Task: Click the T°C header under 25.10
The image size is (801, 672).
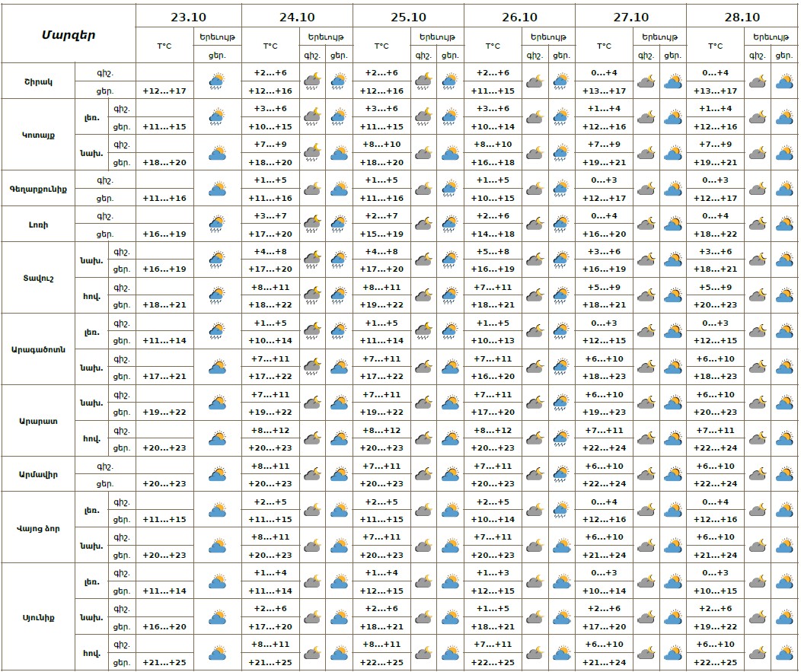Action: coord(381,46)
